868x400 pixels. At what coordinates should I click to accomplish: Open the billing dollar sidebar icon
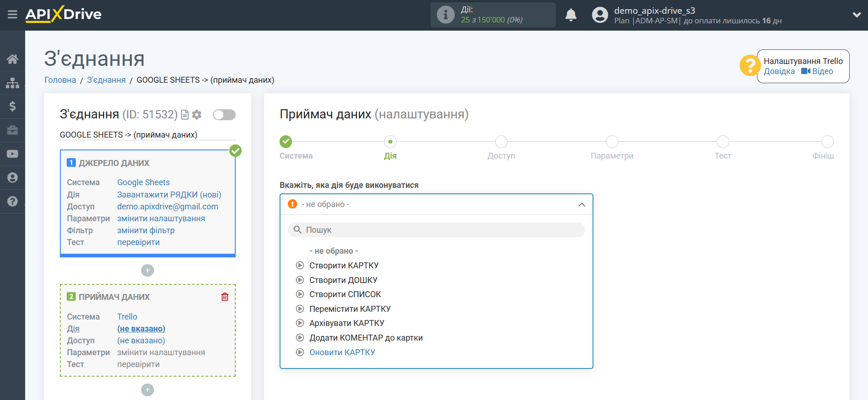point(12,107)
